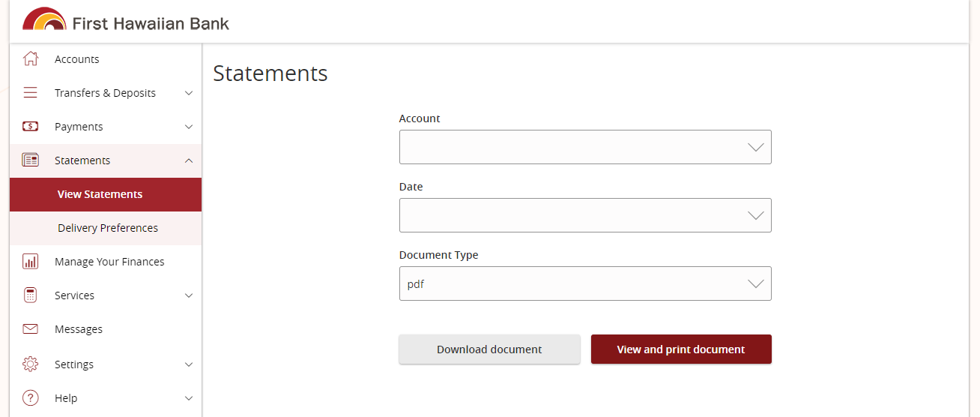Click the Accounts home icon
980x417 pixels.
30,58
